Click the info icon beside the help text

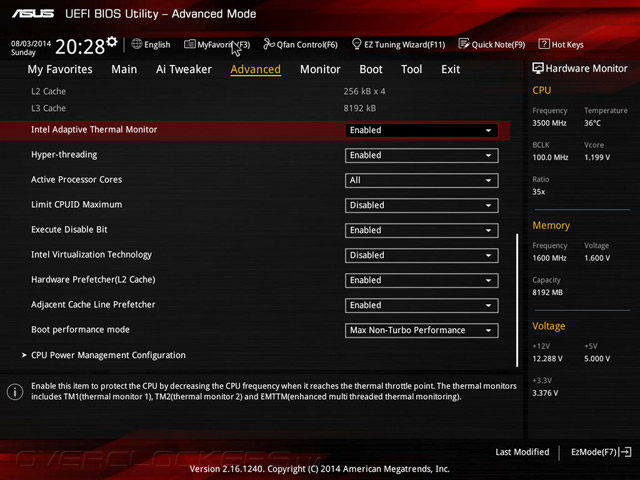[15, 392]
